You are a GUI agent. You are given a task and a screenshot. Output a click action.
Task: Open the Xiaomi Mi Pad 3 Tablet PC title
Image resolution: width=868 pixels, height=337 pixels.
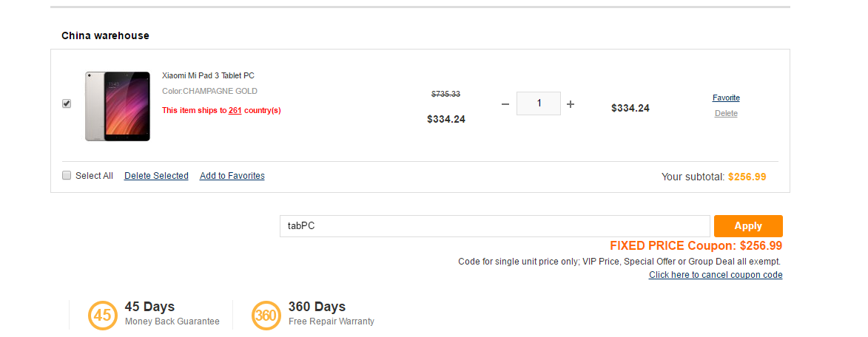click(208, 75)
